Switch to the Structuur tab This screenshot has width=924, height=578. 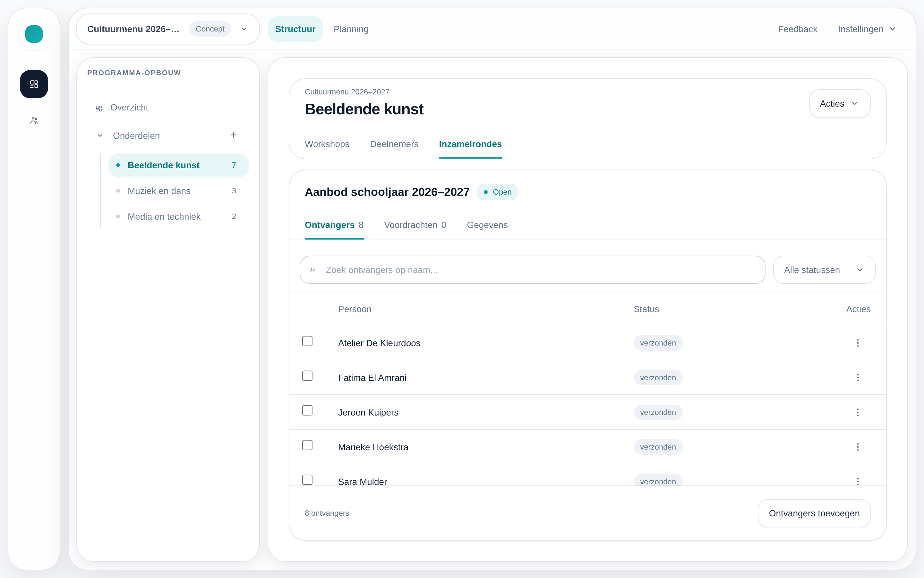[x=295, y=29]
